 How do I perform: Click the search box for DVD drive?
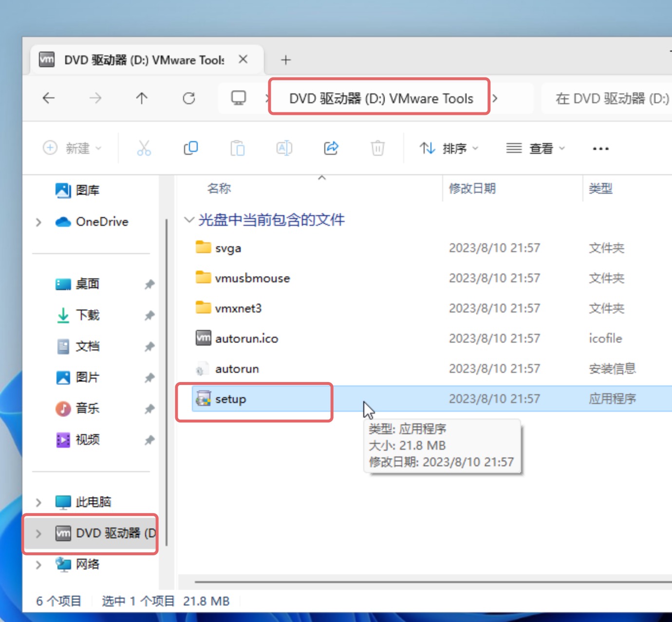607,98
